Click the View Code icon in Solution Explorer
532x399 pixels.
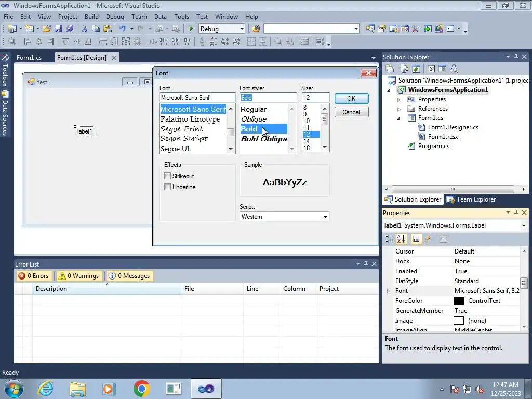431,69
